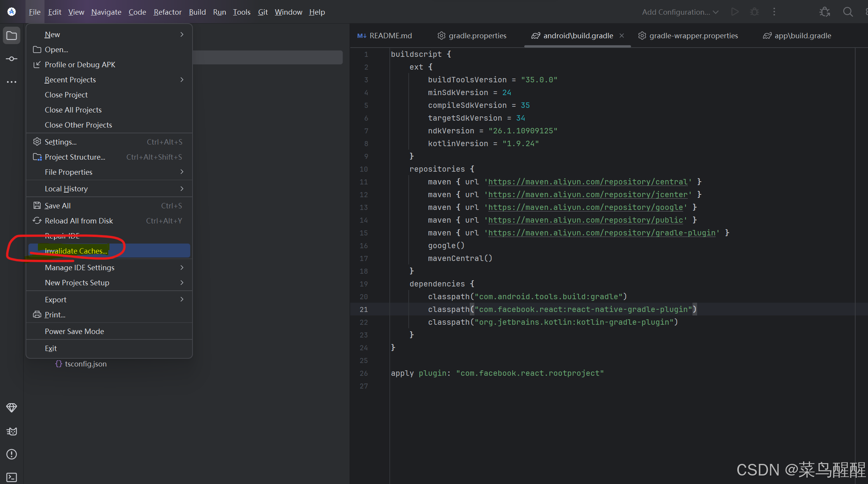This screenshot has width=868, height=484.
Task: Select Close Other Projects menu item
Action: point(109,125)
